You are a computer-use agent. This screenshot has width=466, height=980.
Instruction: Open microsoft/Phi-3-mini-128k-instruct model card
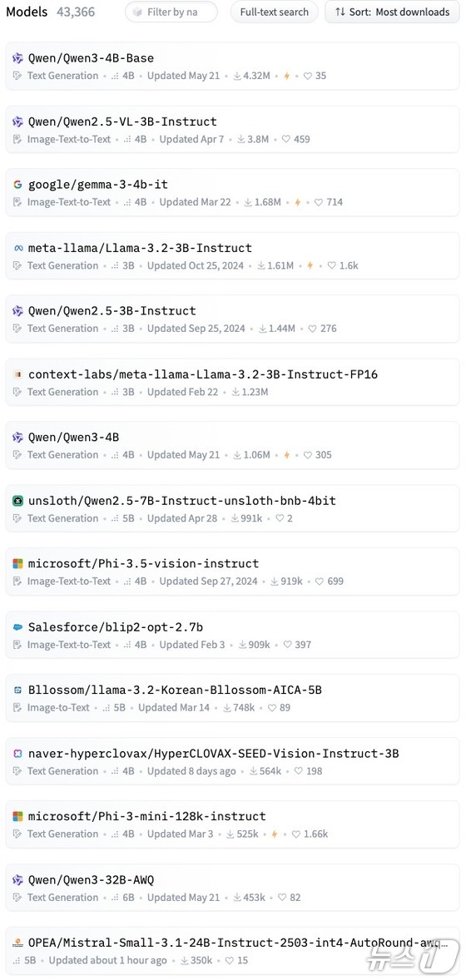click(x=147, y=816)
